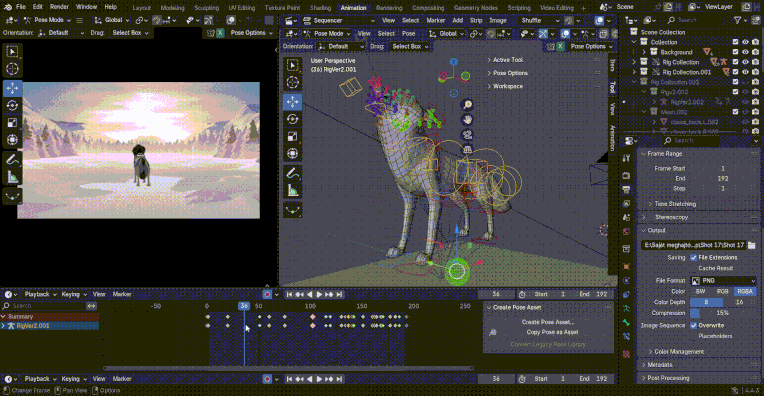Select Annotate tool in the camera-view viewport toolbar
The width and height of the screenshot is (764, 396).
[13, 159]
